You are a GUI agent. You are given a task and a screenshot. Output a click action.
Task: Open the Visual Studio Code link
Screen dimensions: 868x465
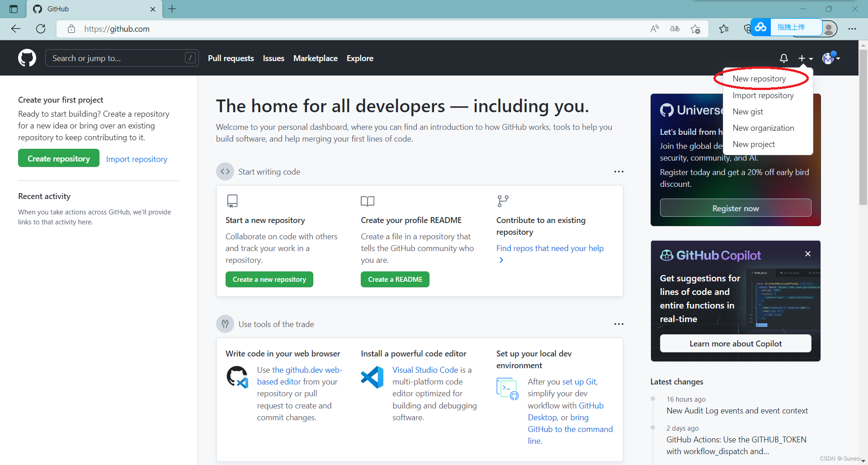425,370
